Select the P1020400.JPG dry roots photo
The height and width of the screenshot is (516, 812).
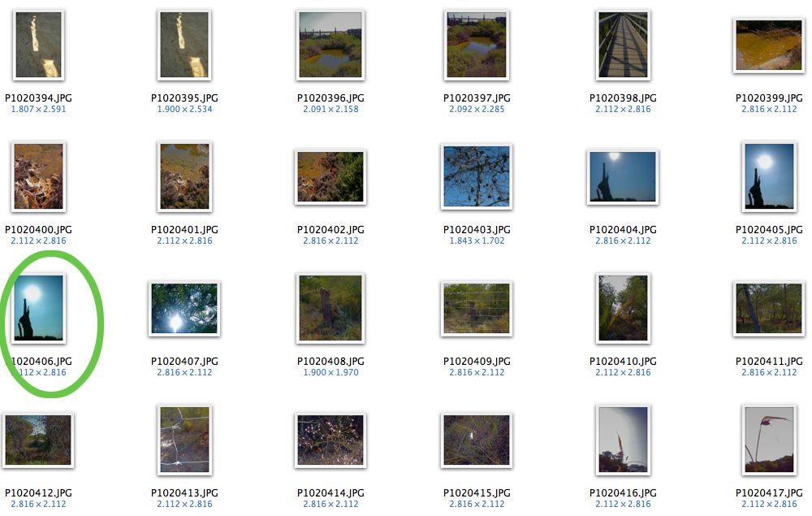click(38, 176)
